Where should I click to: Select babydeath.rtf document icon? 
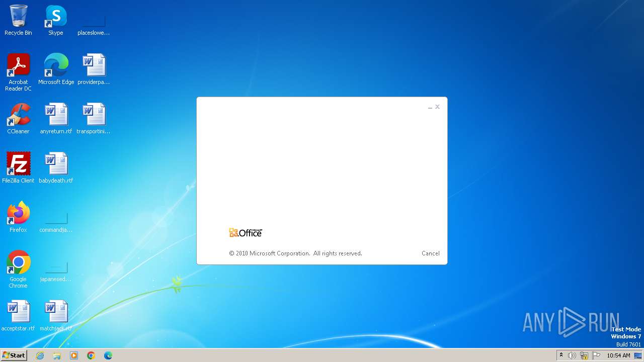(x=56, y=168)
